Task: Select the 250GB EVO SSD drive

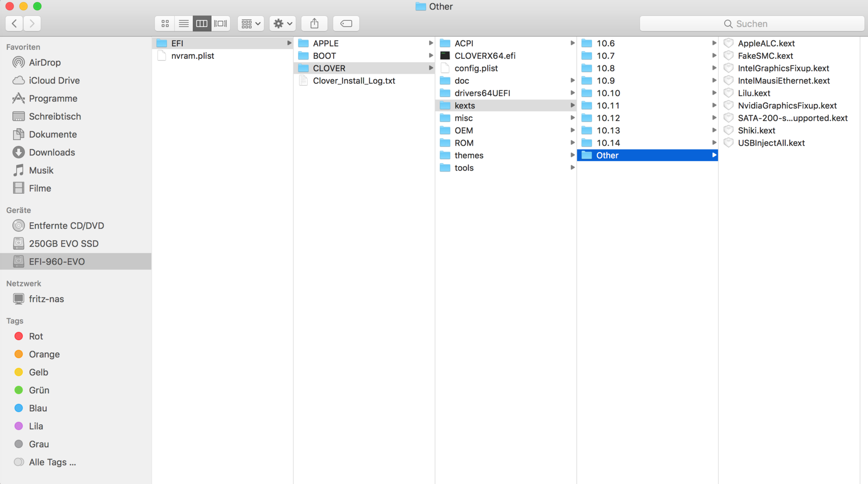Action: [x=76, y=244]
